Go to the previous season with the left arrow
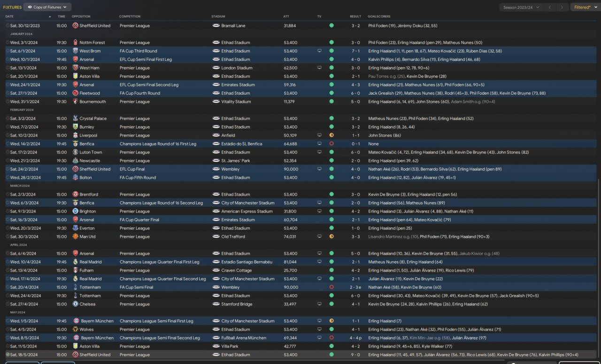601x364 pixels. [x=550, y=8]
